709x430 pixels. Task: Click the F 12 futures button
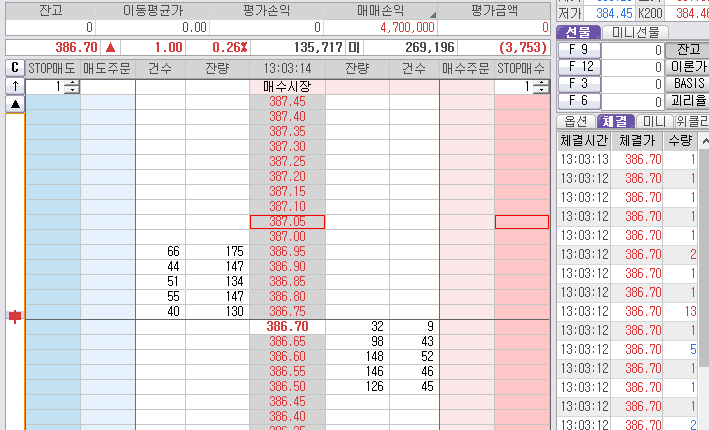579,66
